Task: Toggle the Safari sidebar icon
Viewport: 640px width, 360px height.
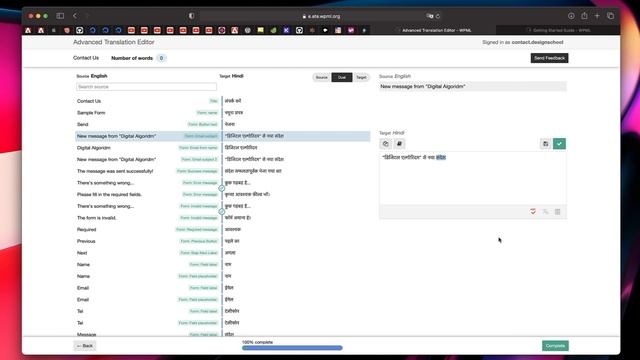Action: coord(60,16)
